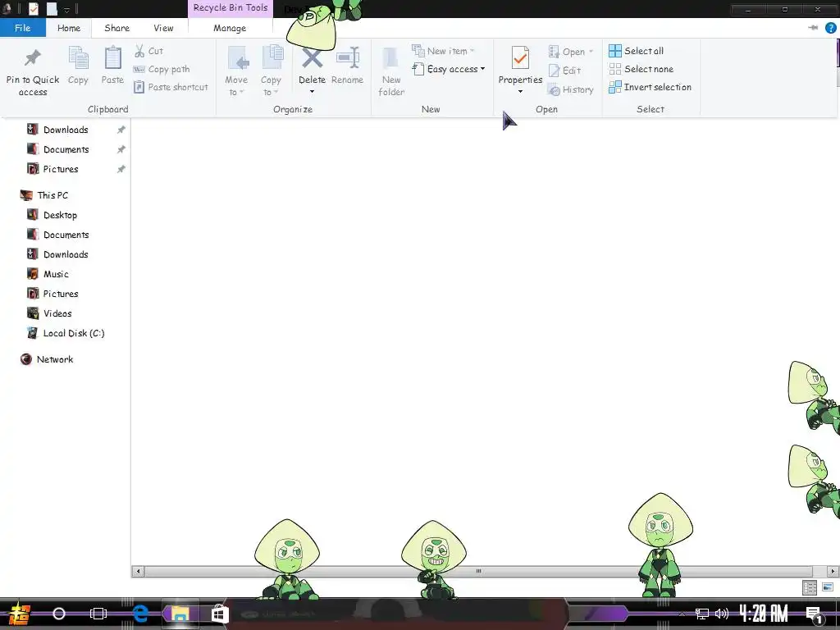Click the Properties checkmark icon

click(x=520, y=58)
